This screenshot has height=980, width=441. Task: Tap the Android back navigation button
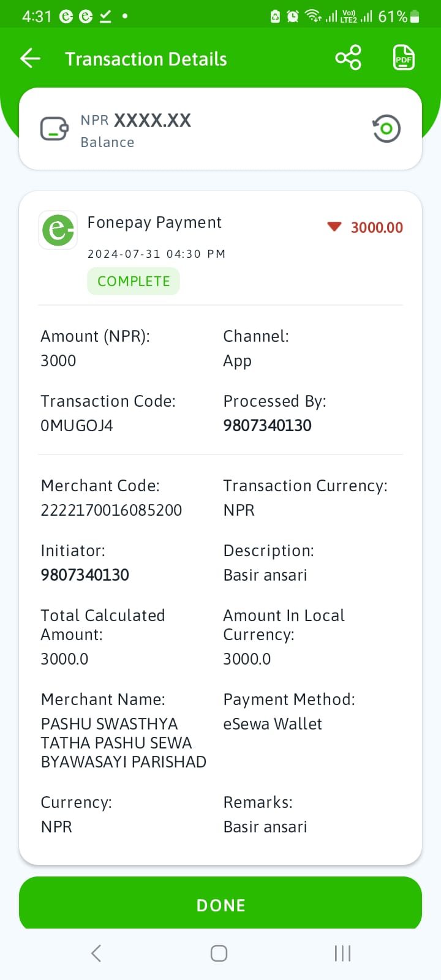point(96,953)
